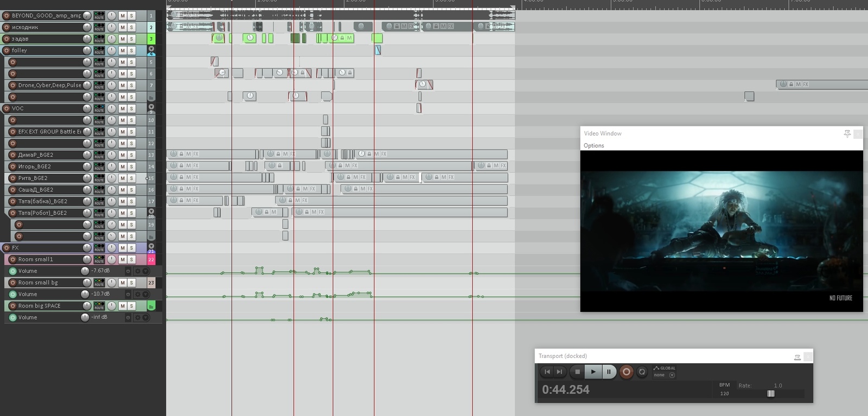Click pan knob on Room small1 track

coord(112,259)
